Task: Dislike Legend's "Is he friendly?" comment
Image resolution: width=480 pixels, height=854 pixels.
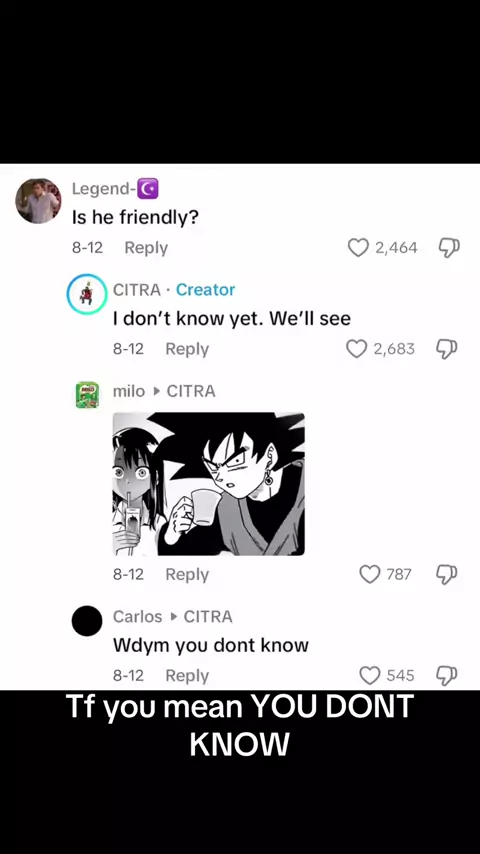Action: click(449, 248)
